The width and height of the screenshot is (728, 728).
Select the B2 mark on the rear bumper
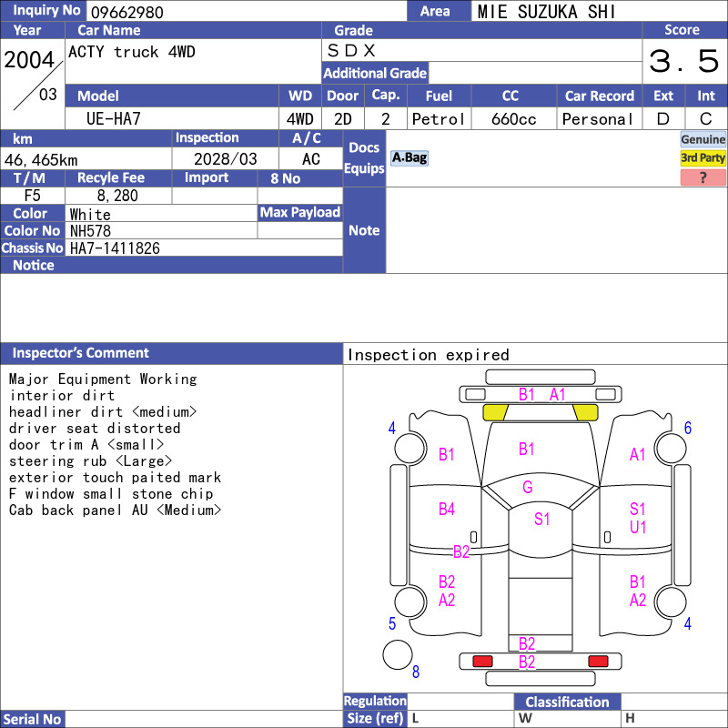pos(527,662)
